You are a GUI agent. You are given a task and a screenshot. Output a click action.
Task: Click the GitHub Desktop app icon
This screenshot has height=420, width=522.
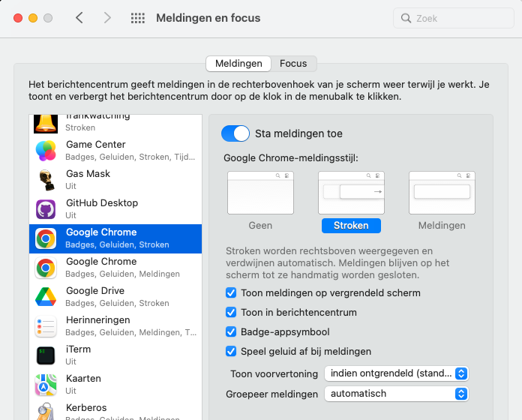[x=46, y=209]
